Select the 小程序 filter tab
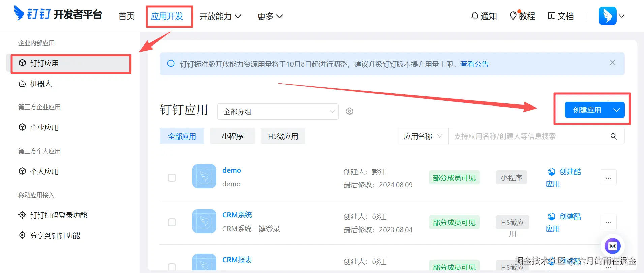The width and height of the screenshot is (644, 273). pos(233,136)
